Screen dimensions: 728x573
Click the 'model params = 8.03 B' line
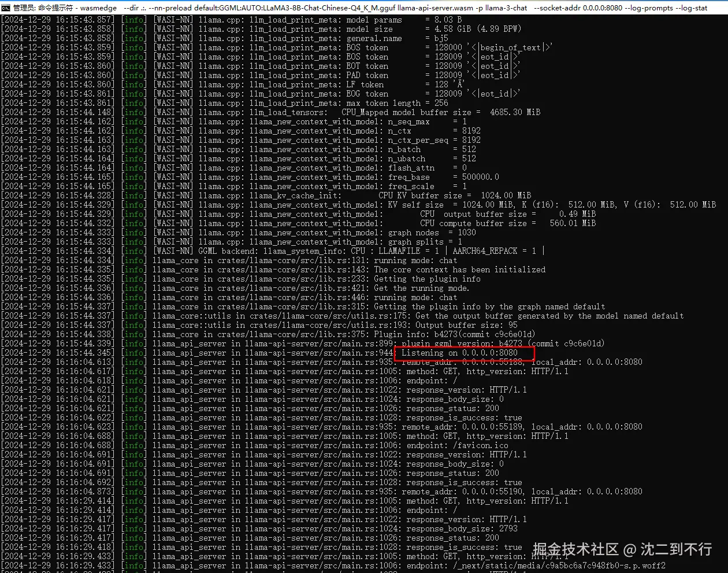pyautogui.click(x=231, y=20)
